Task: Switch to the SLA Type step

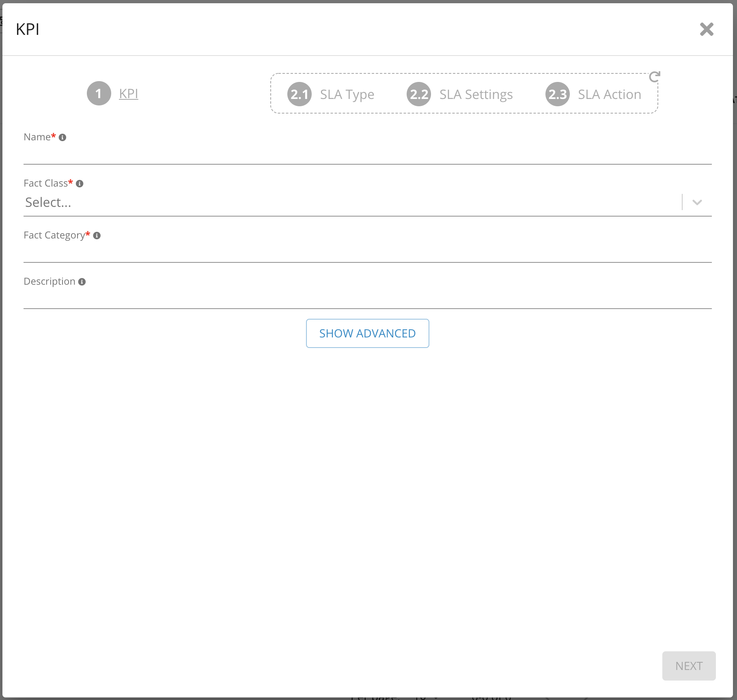Action: (x=347, y=94)
